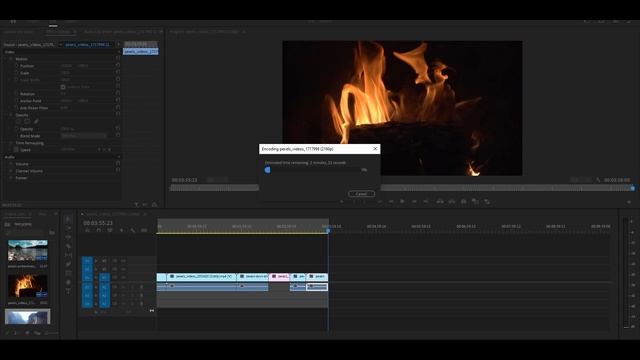
Task: Click the Program monitor scrub bar playhead
Action: [632, 188]
